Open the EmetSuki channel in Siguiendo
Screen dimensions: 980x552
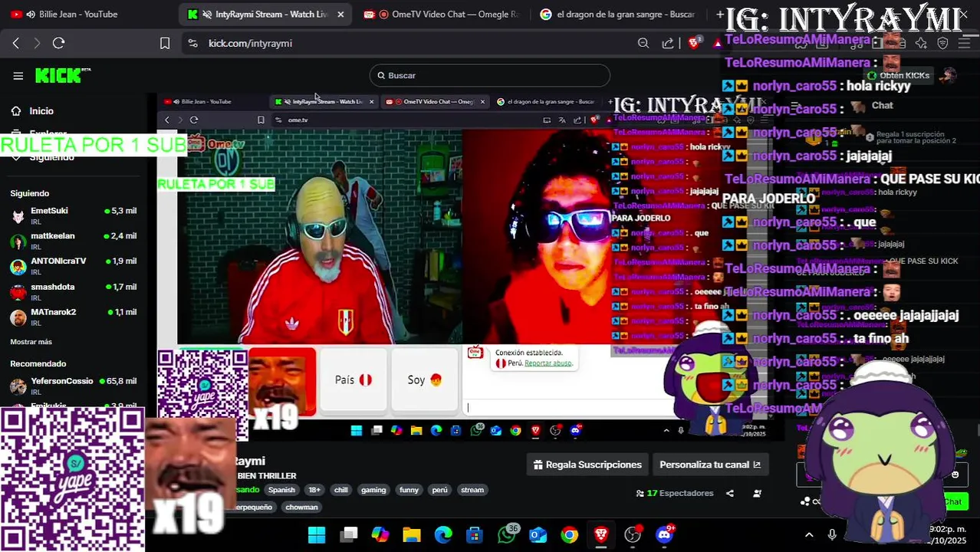[73, 215]
